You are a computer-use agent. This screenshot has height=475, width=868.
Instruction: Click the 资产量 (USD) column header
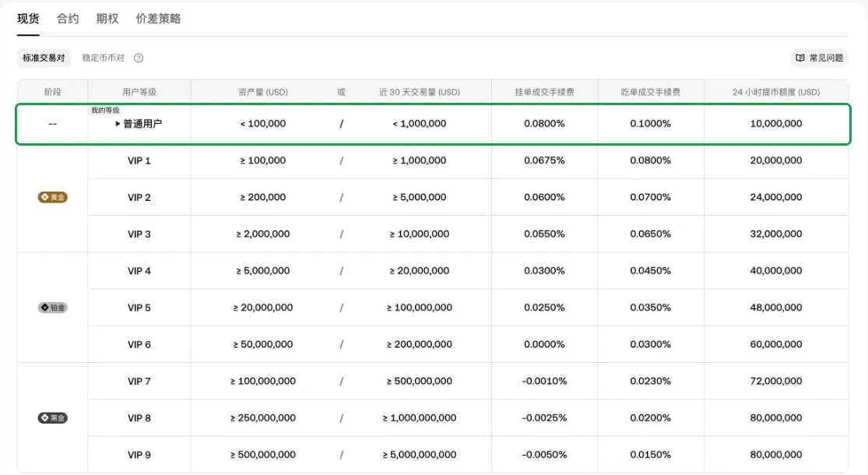point(263,92)
